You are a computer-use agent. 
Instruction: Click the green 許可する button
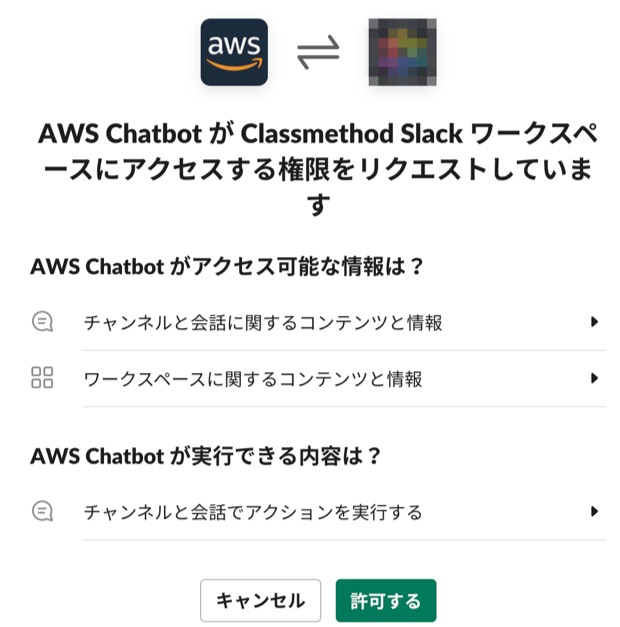386,600
